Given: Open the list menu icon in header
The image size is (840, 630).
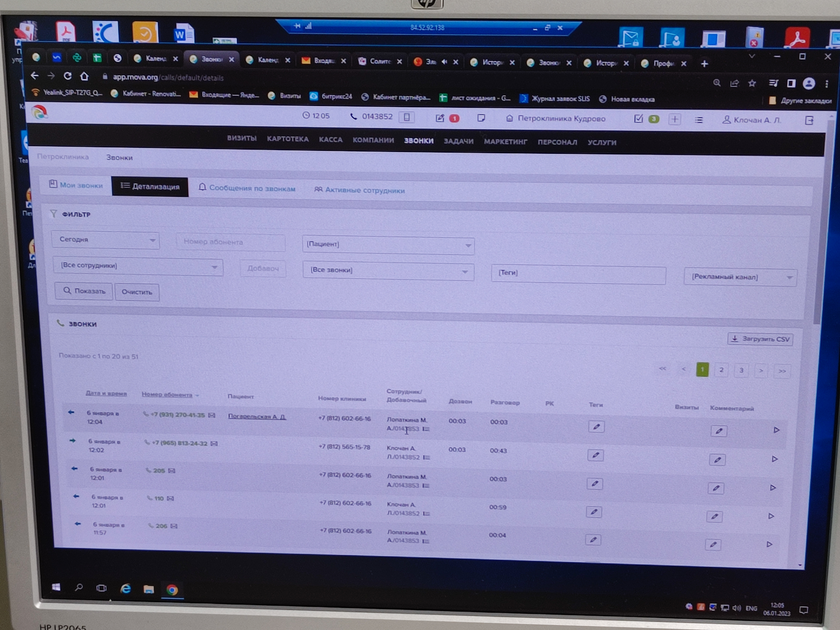Looking at the screenshot, I should [x=698, y=120].
